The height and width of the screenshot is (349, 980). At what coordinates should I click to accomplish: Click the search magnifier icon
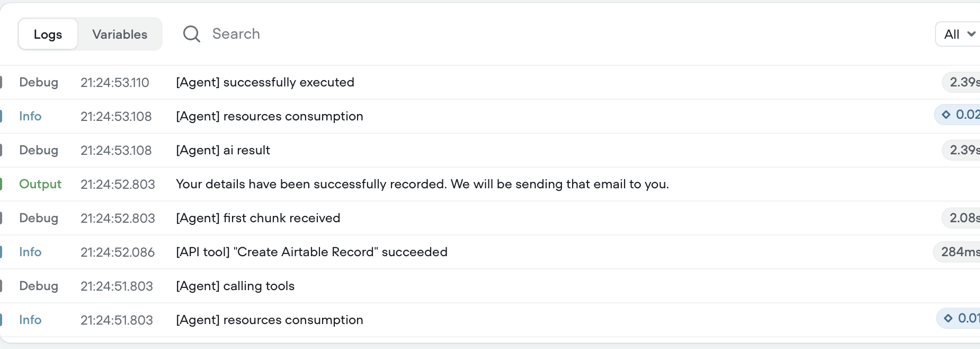pyautogui.click(x=191, y=34)
